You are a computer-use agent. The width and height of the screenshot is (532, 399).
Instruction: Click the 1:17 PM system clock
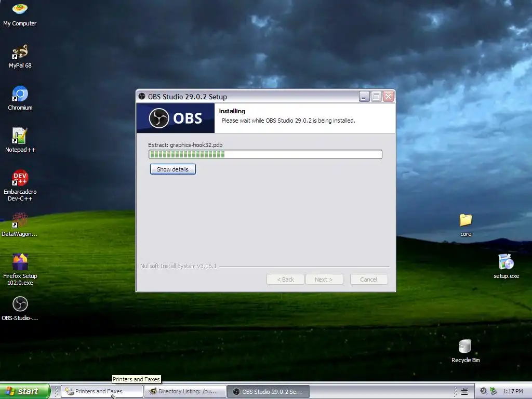513,391
